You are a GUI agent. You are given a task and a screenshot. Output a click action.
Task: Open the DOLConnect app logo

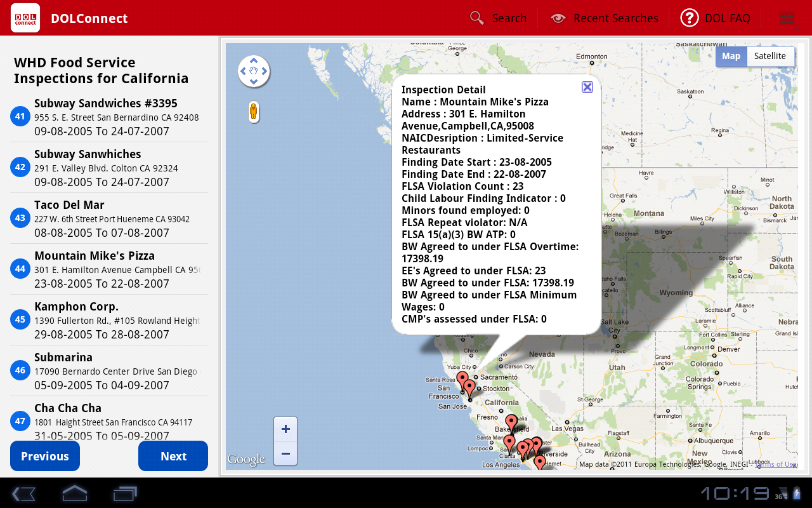coord(25,18)
